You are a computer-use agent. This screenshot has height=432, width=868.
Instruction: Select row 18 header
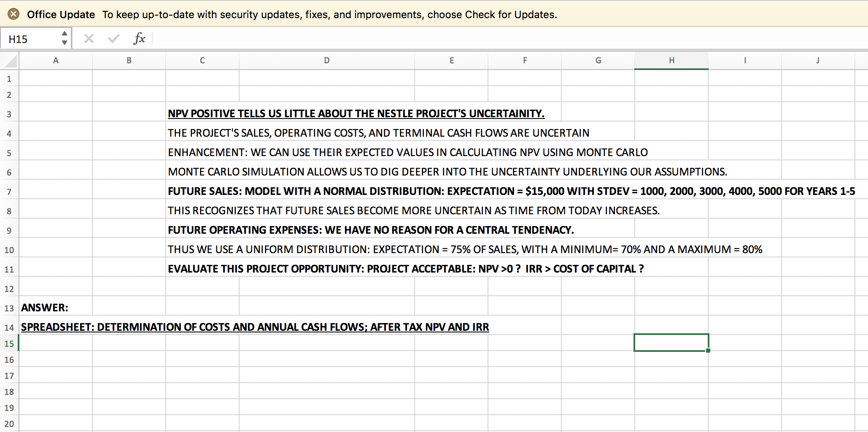point(9,391)
